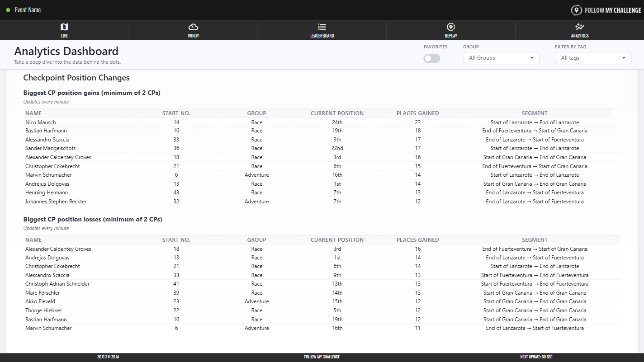Click Event Name in the header
This screenshot has width=644, height=362.
click(28, 10)
